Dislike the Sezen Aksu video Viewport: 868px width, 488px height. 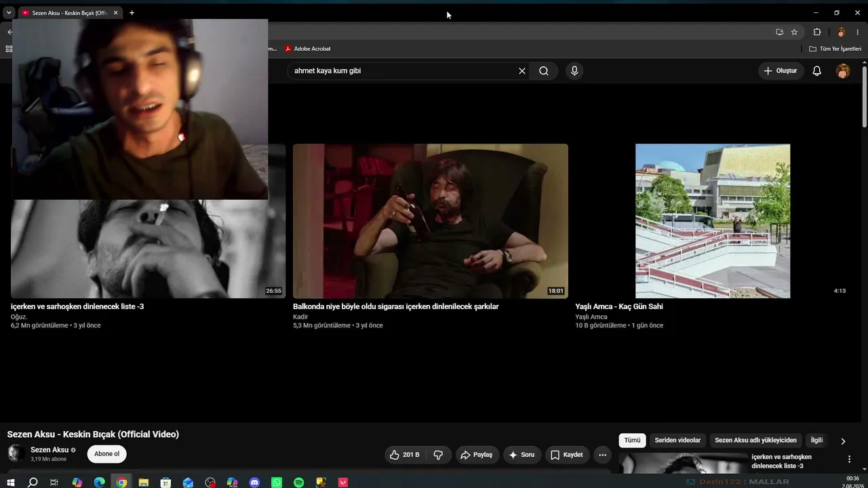(438, 455)
